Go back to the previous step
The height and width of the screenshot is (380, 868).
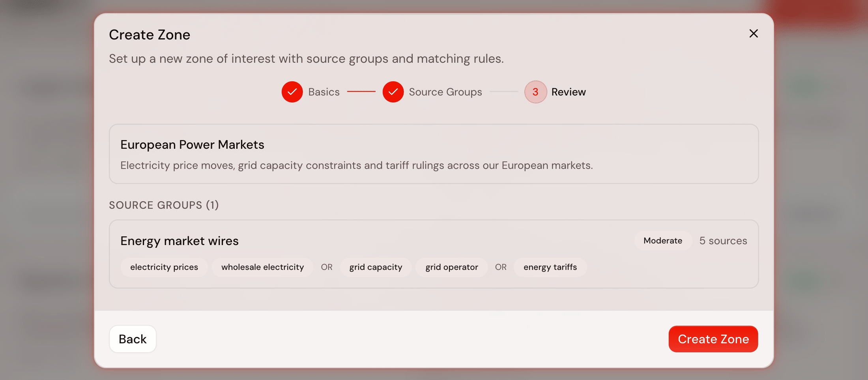(133, 339)
